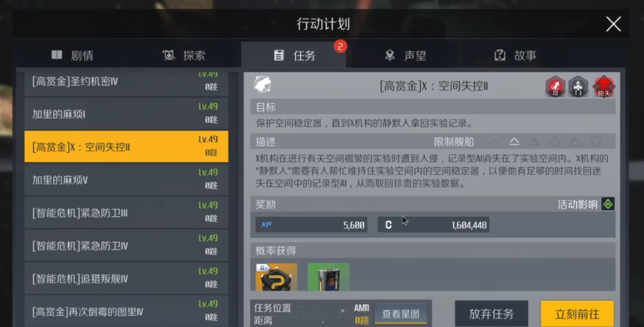Click the mission faction emblem icon
The width and height of the screenshot is (644, 327).
click(262, 85)
